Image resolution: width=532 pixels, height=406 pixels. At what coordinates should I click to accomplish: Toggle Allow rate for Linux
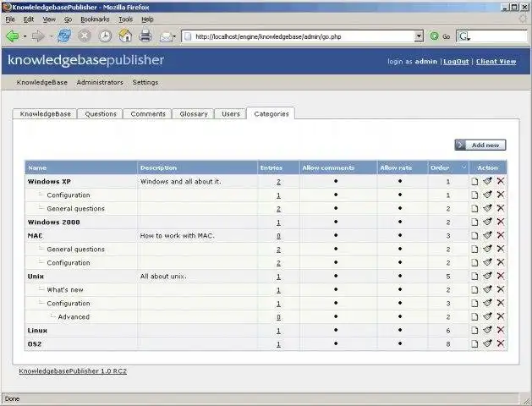click(400, 330)
